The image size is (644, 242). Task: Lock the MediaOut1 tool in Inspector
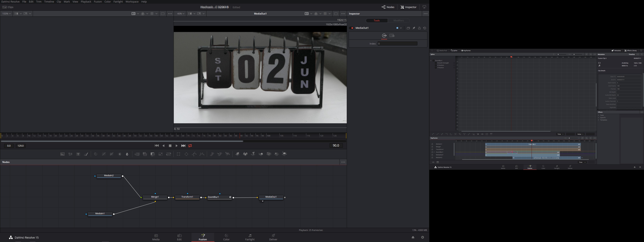[419, 28]
